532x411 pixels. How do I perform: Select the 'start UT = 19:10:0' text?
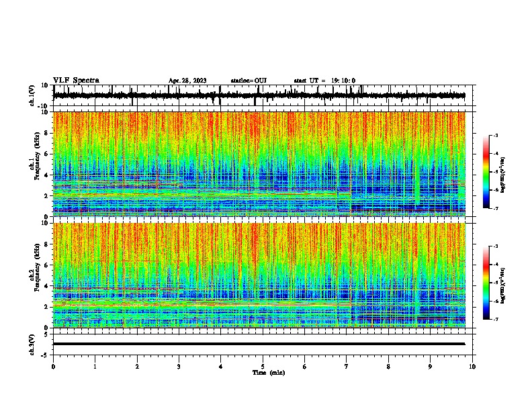(x=324, y=81)
